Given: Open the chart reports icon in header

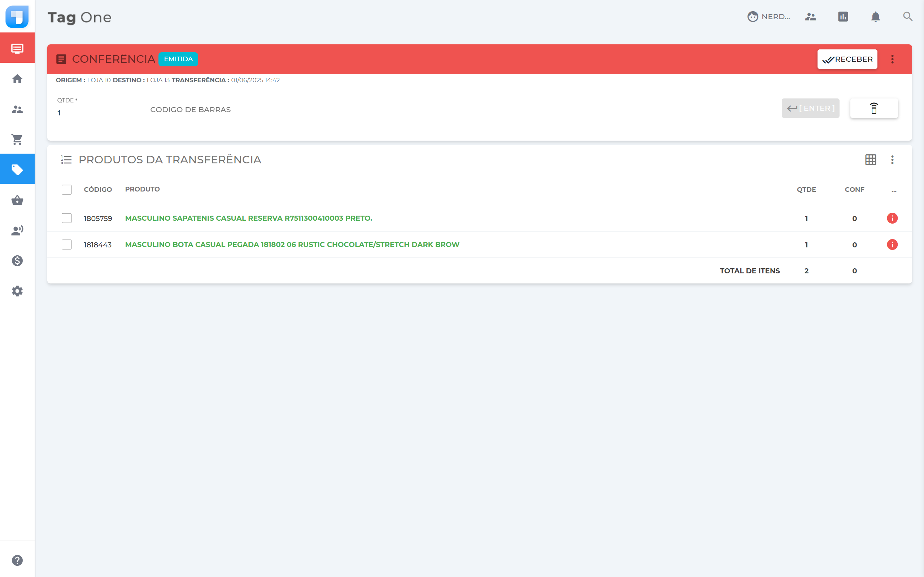Looking at the screenshot, I should [x=843, y=17].
